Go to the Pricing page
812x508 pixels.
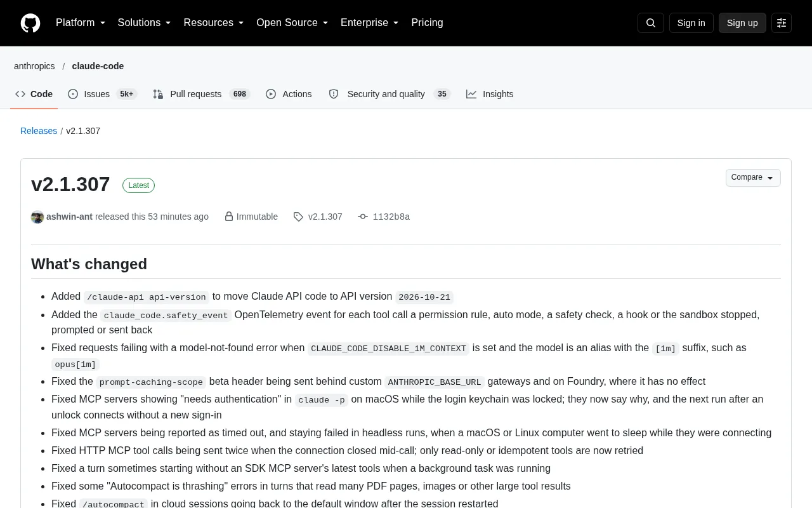pyautogui.click(x=427, y=23)
